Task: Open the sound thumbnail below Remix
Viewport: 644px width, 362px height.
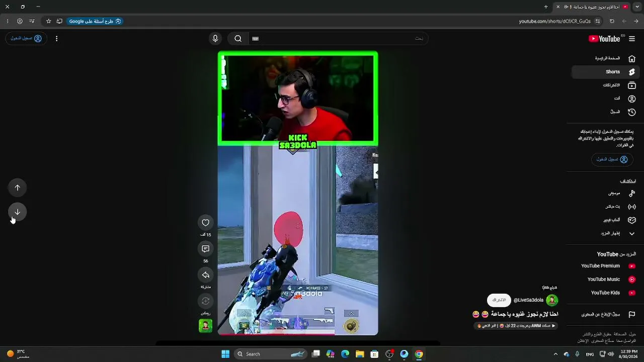Action: tap(205, 326)
